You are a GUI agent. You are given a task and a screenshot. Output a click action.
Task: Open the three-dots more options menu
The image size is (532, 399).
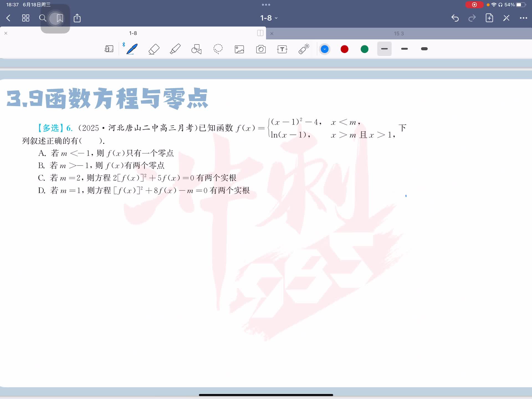pyautogui.click(x=523, y=18)
